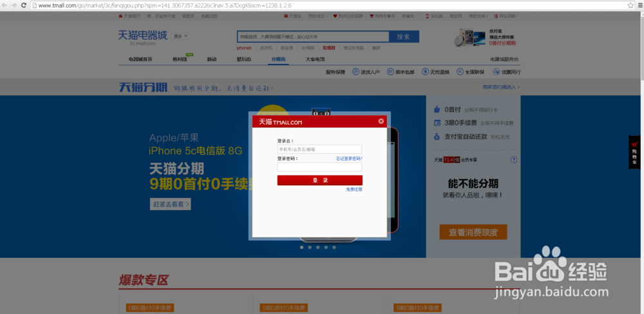Select the last banner carousel dot
The image size is (644, 314).
point(334,248)
